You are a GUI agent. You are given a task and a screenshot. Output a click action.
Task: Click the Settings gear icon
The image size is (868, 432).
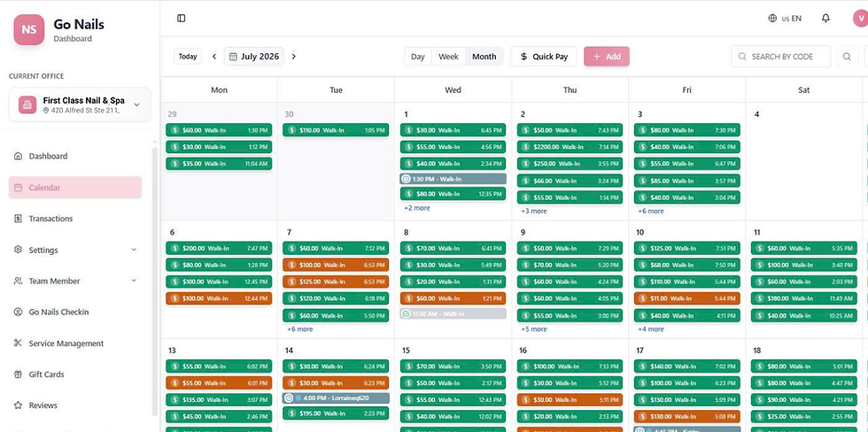19,250
